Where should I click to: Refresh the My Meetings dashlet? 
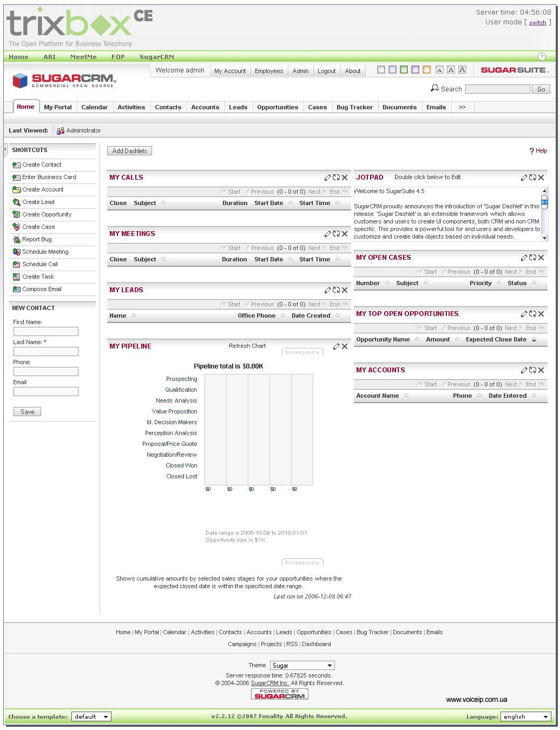336,234
